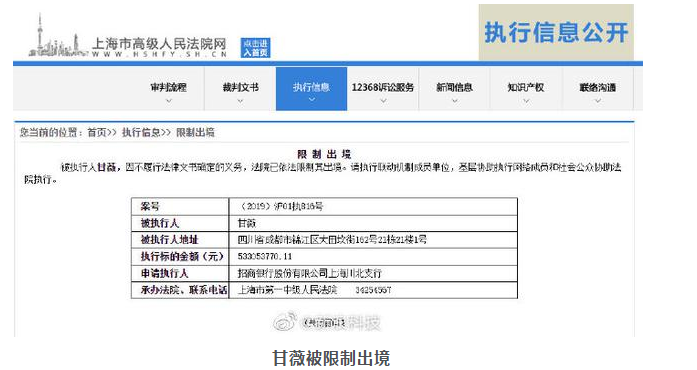Click 招商银行股份有限公司 applicant value

click(x=309, y=273)
